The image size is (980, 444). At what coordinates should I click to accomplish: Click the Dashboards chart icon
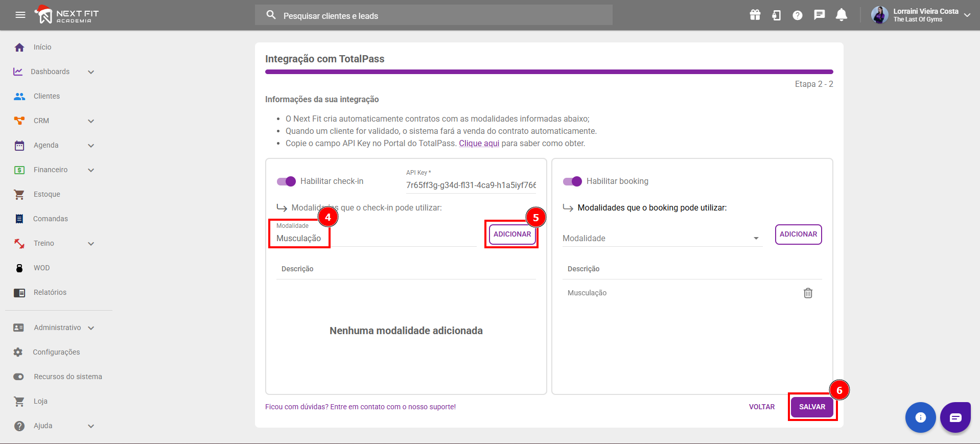click(x=18, y=72)
